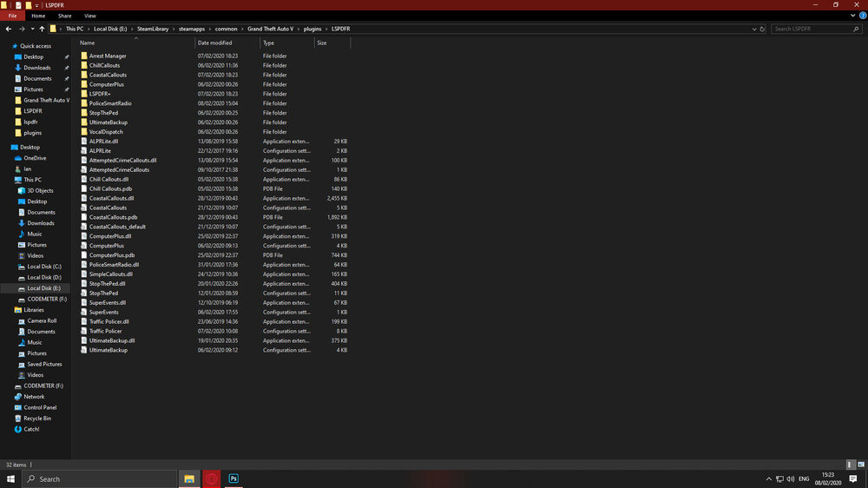This screenshot has height=488, width=868.
Task: Switch to the Home ribbon tab
Action: (38, 16)
